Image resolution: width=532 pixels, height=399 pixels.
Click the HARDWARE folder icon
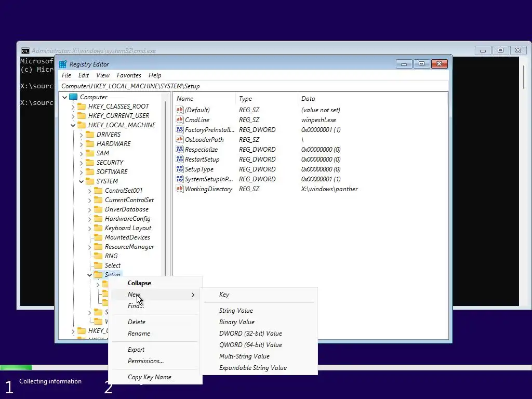pyautogui.click(x=90, y=144)
